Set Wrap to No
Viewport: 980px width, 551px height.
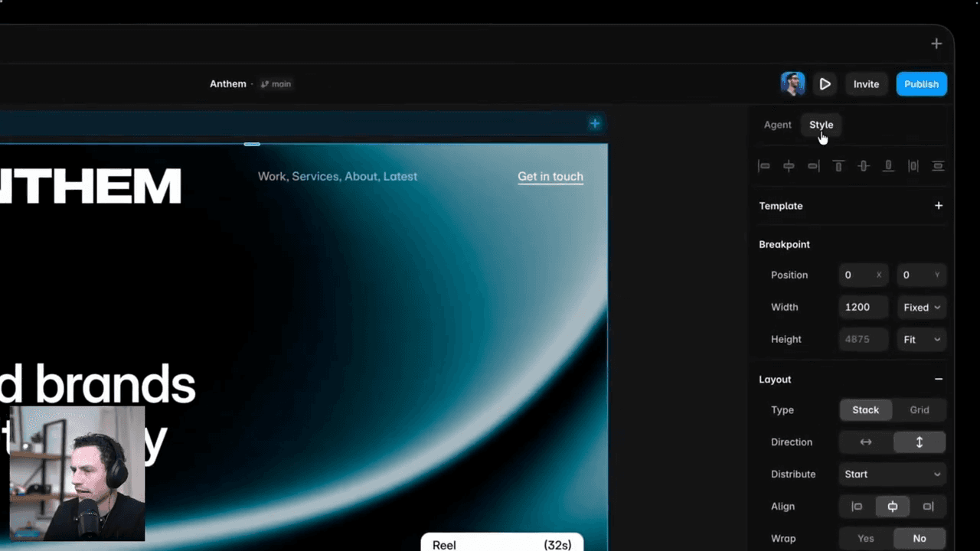tap(920, 539)
